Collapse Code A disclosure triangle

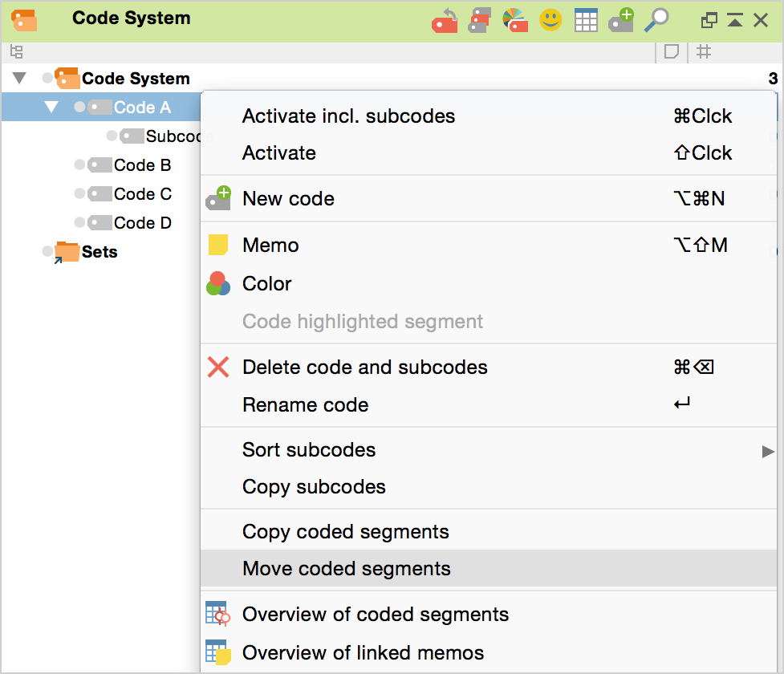51,108
